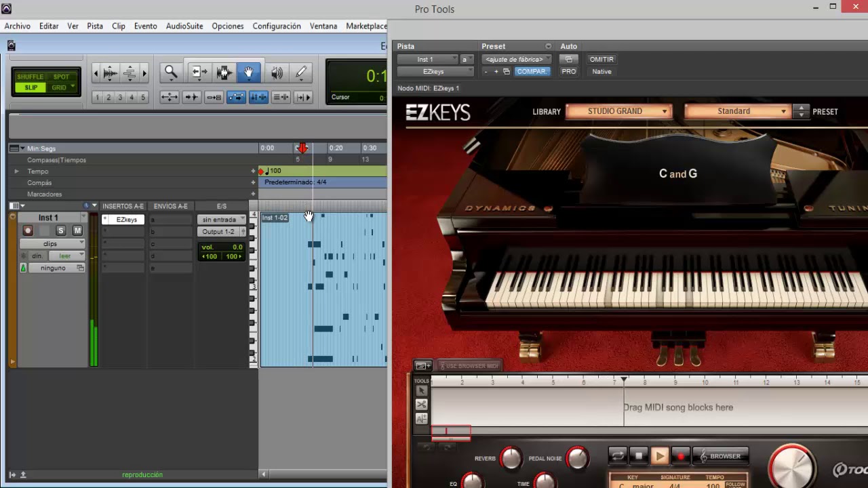Image resolution: width=868 pixels, height=488 pixels.
Task: Select EZkeys scissors cut tool
Action: click(422, 405)
